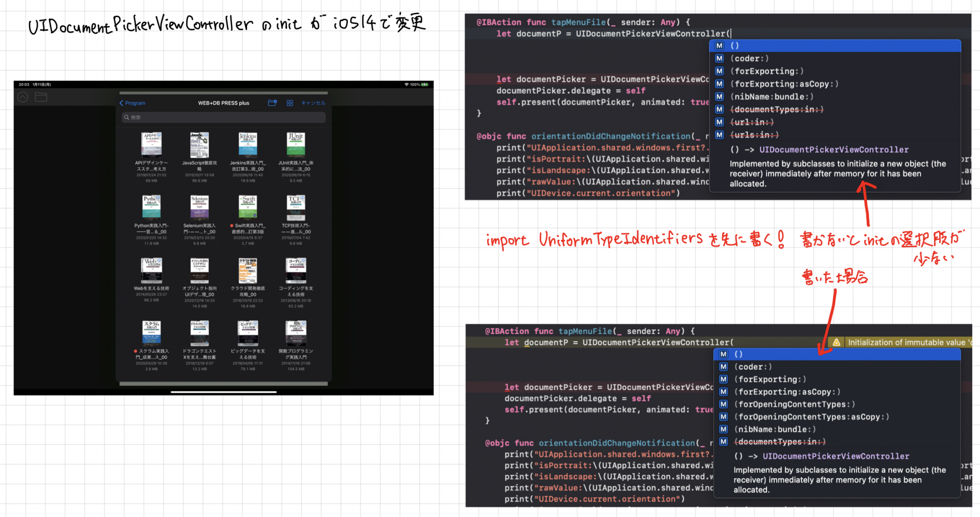Click the folder icon at the iPad top-left
The width and height of the screenshot is (980, 517).
(x=41, y=97)
